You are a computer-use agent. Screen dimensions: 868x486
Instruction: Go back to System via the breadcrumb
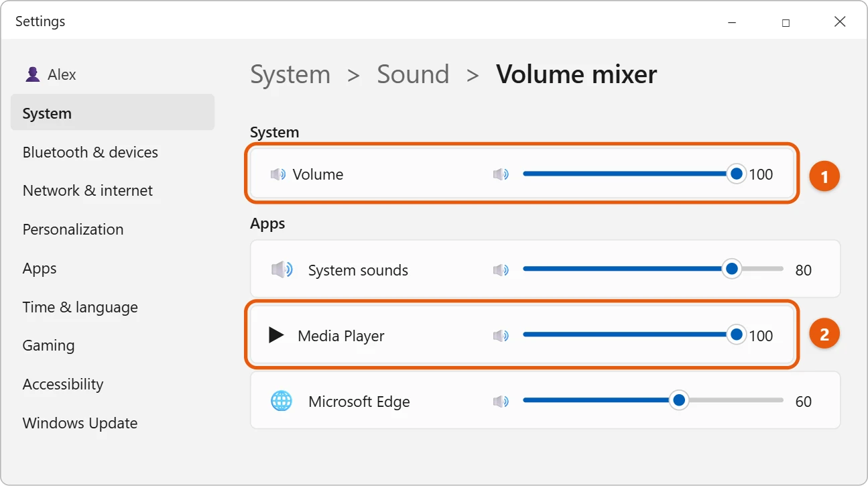[x=290, y=74]
